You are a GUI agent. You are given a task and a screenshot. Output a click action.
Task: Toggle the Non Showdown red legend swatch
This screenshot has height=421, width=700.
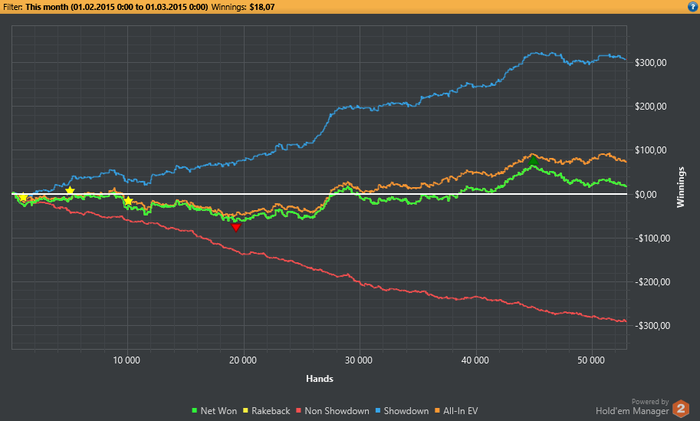click(x=299, y=411)
